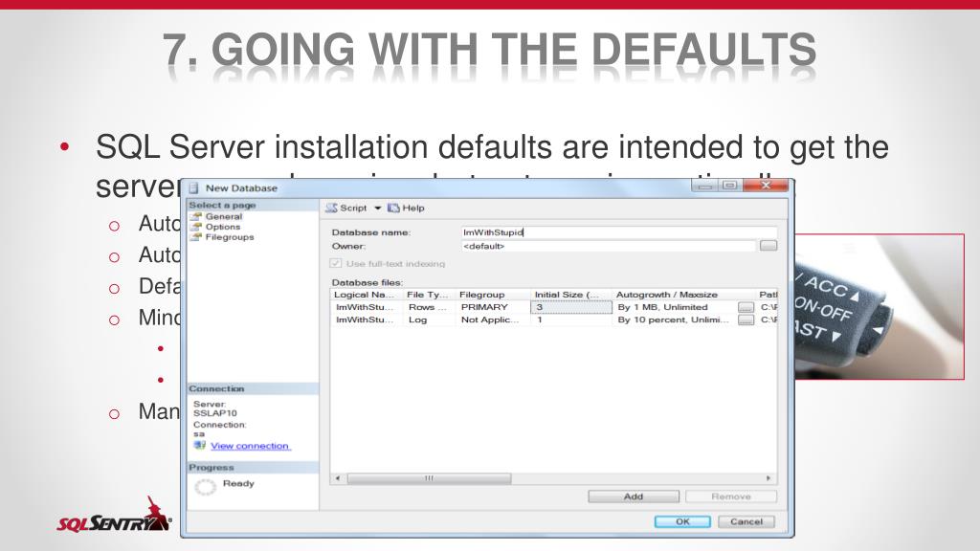
Task: Click the View connection icon
Action: coord(199,446)
